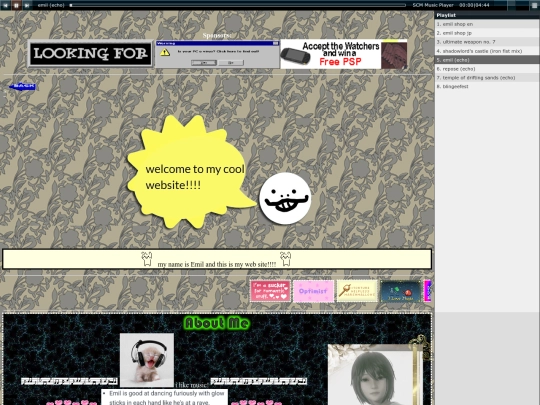Seek within the music player progress bar
The height and width of the screenshot is (405, 540).
(x=238, y=5)
